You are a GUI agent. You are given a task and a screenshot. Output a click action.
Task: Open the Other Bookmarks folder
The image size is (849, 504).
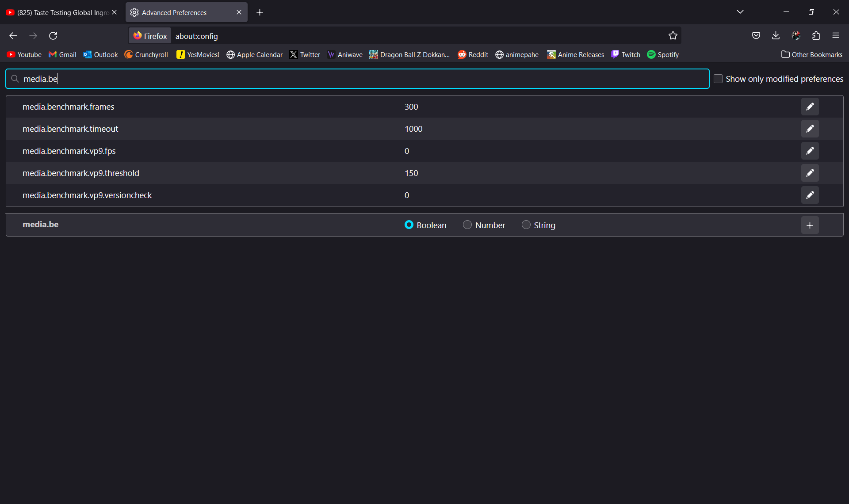tap(812, 54)
